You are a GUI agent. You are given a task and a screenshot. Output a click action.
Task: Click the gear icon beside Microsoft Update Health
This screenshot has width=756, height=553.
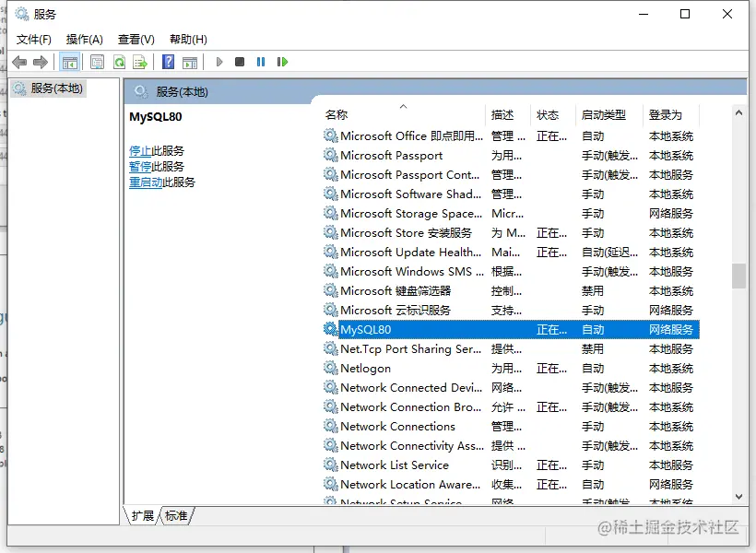click(x=330, y=252)
